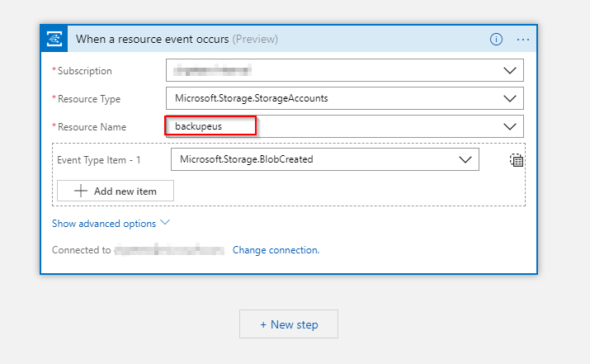Click the 'Subscription' field label
The width and height of the screenshot is (590, 364).
pyautogui.click(x=85, y=71)
